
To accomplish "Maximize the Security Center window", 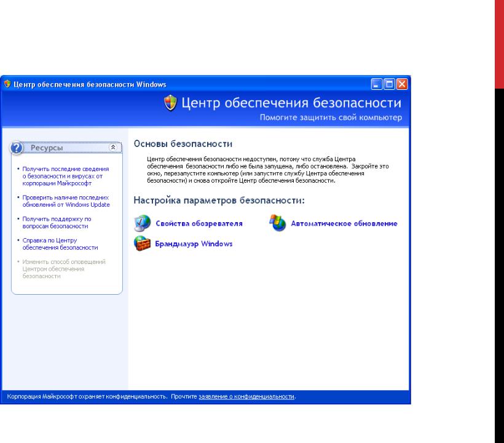I will point(389,84).
